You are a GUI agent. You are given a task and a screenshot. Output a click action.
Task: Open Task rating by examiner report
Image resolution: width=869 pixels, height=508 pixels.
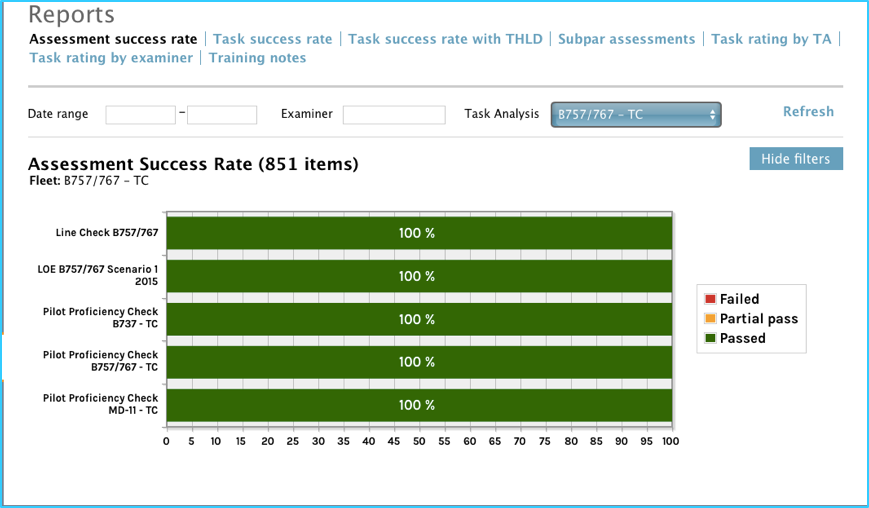click(x=111, y=58)
